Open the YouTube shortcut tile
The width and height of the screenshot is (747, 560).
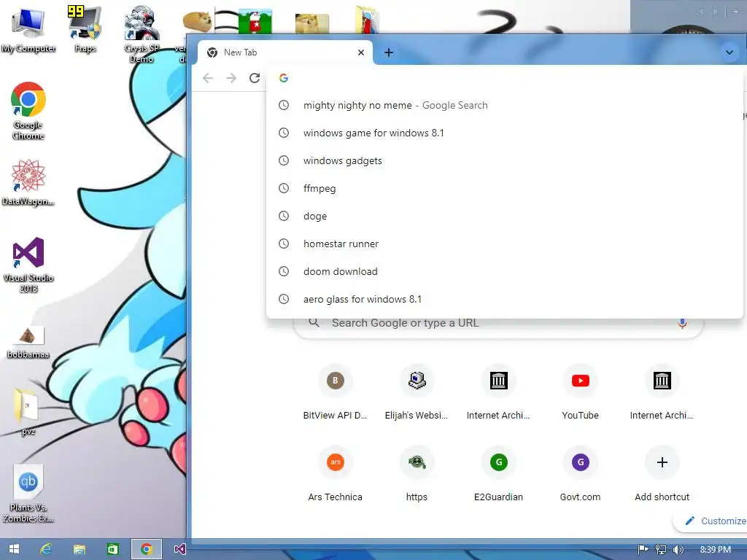click(580, 393)
